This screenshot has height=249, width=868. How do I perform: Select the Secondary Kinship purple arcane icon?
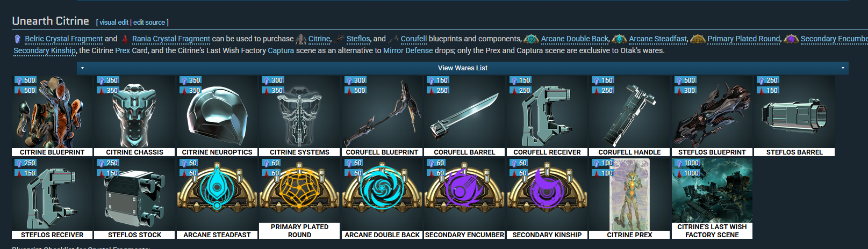pos(547,194)
